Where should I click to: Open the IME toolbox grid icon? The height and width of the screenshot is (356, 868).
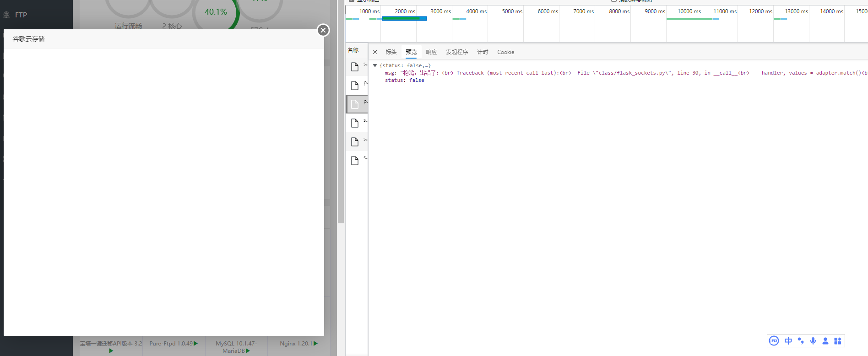tap(838, 341)
